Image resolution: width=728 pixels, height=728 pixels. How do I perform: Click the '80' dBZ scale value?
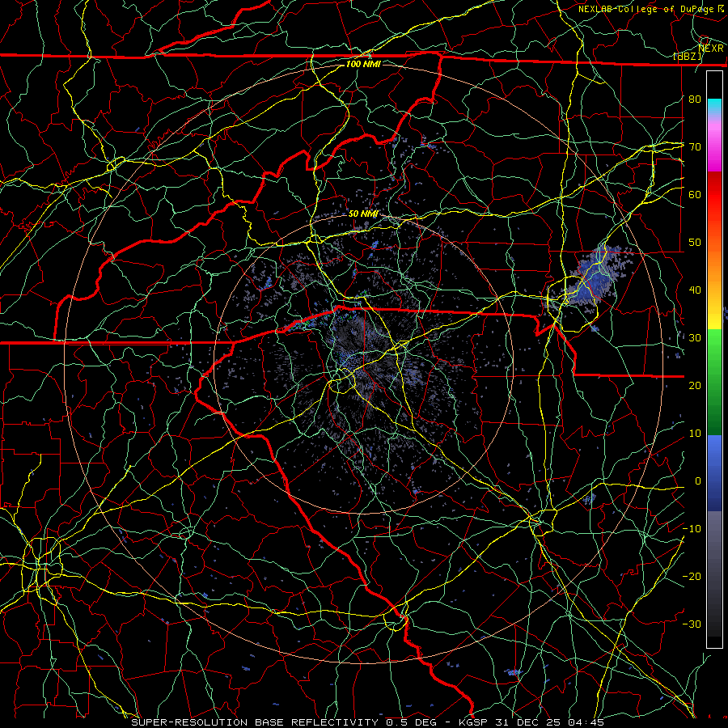[695, 99]
